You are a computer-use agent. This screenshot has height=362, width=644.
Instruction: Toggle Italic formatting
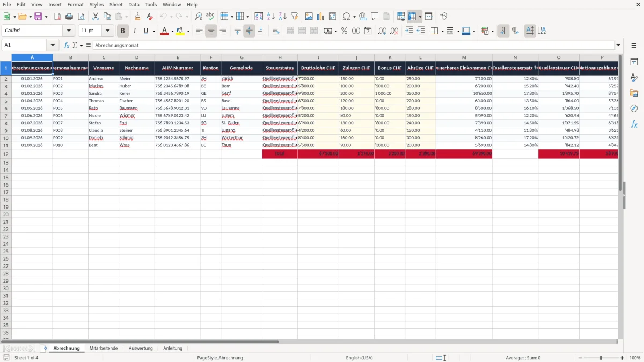(x=134, y=31)
